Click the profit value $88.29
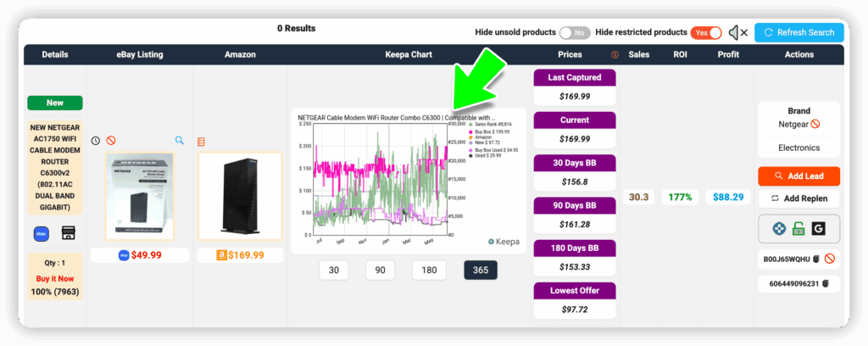The width and height of the screenshot is (868, 346). click(x=728, y=197)
